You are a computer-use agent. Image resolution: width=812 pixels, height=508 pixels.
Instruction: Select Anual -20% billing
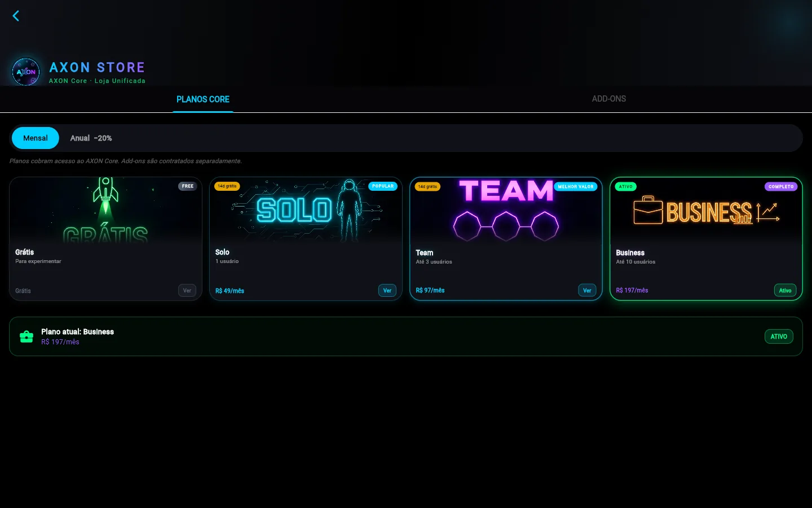point(91,138)
